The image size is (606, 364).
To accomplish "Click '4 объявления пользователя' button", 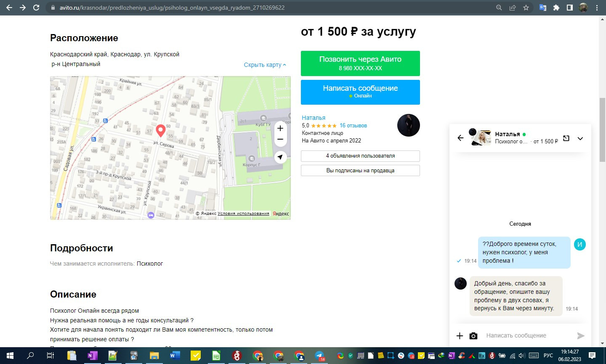I will coord(360,156).
